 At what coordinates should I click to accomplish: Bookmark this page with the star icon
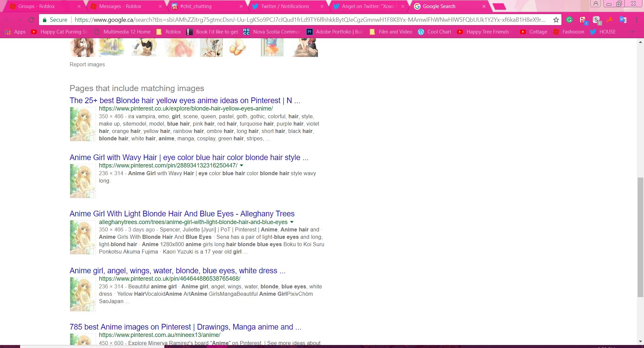(x=556, y=20)
